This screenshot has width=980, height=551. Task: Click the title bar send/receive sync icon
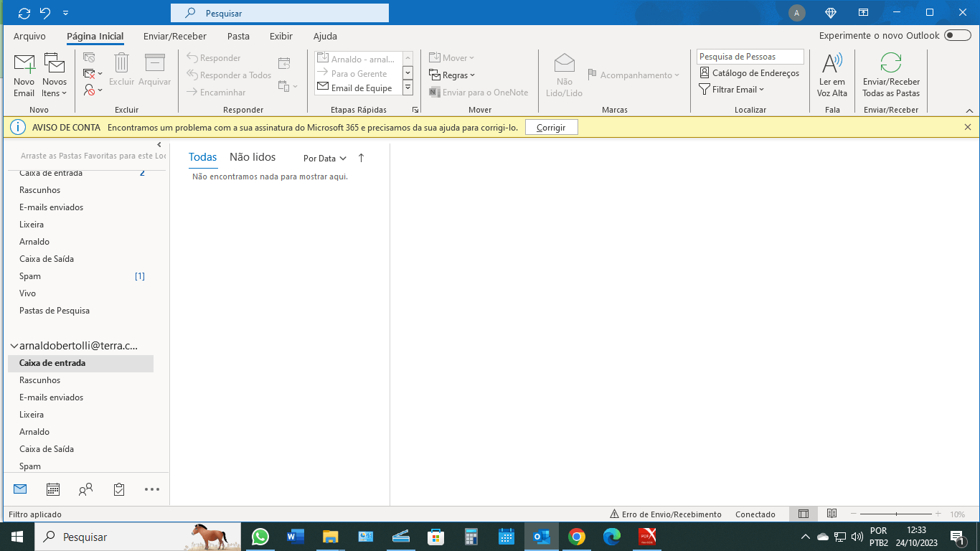[24, 13]
